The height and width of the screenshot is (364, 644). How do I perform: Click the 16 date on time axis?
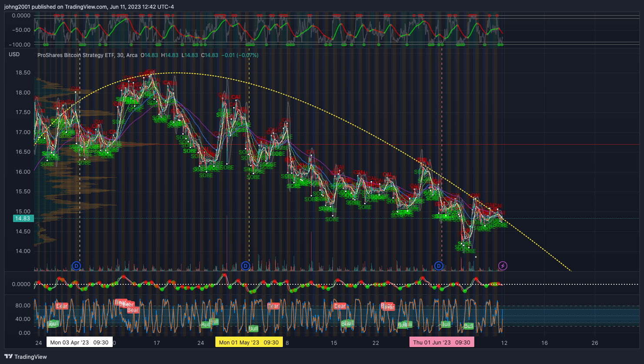[x=544, y=343]
